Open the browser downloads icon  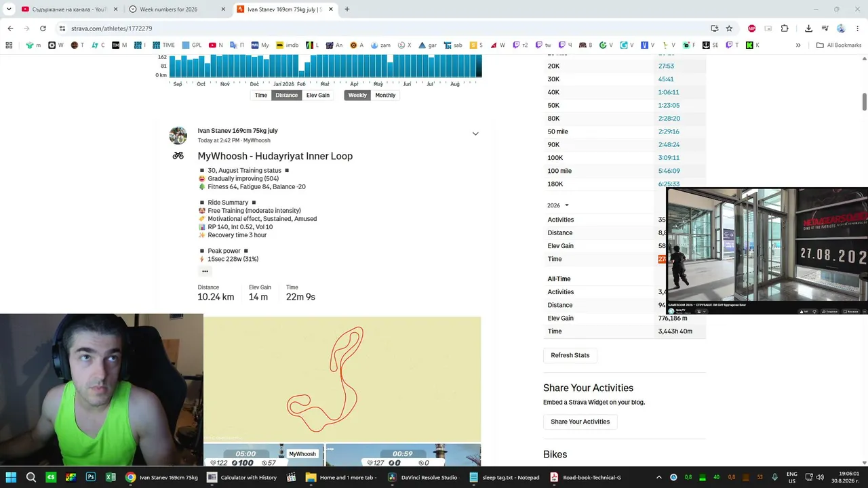[808, 28]
